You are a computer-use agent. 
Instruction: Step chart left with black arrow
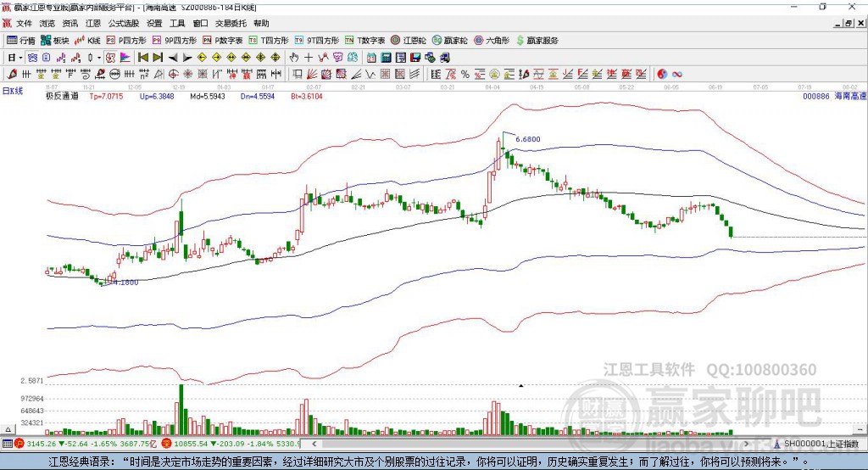[x=173, y=58]
